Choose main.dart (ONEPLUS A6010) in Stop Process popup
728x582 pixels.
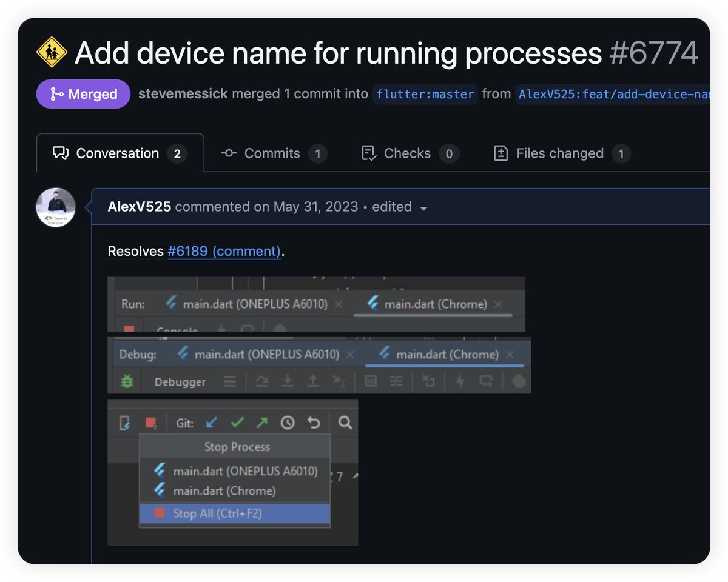[235, 471]
